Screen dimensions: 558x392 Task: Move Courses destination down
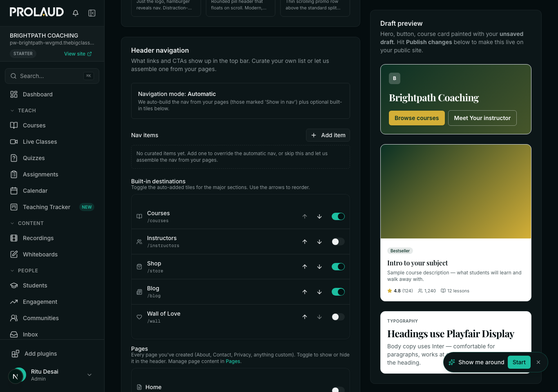tap(319, 216)
